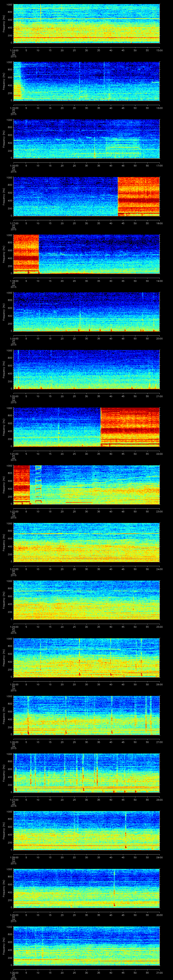Open the spectrogram panel starting at 1:24:00
The height and width of the screenshot is (980, 173).
86,600
